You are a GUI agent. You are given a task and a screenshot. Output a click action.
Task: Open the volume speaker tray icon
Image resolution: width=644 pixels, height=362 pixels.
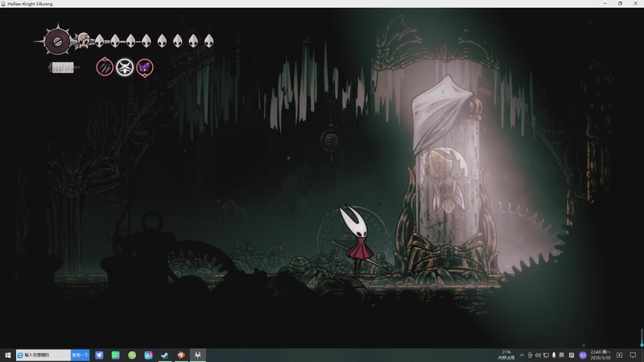click(x=538, y=356)
